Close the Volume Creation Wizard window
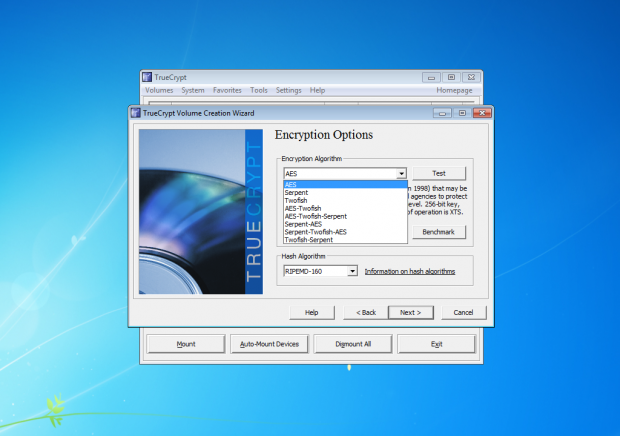Image resolution: width=620 pixels, height=436 pixels. (x=482, y=113)
